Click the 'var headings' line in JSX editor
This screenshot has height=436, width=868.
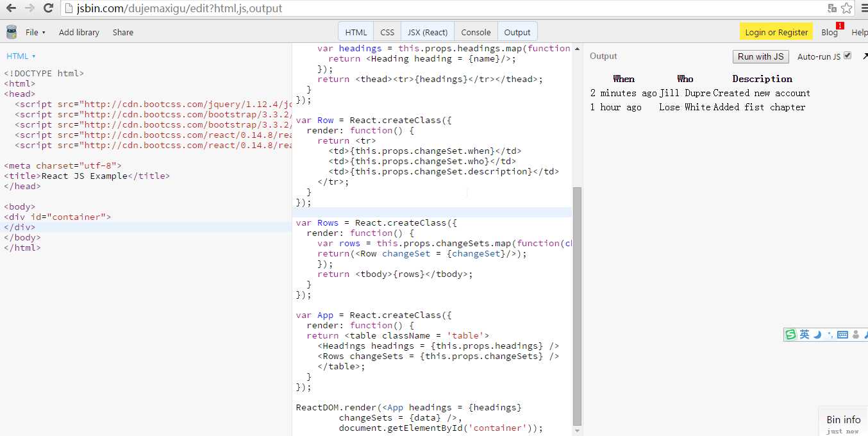tap(444, 48)
